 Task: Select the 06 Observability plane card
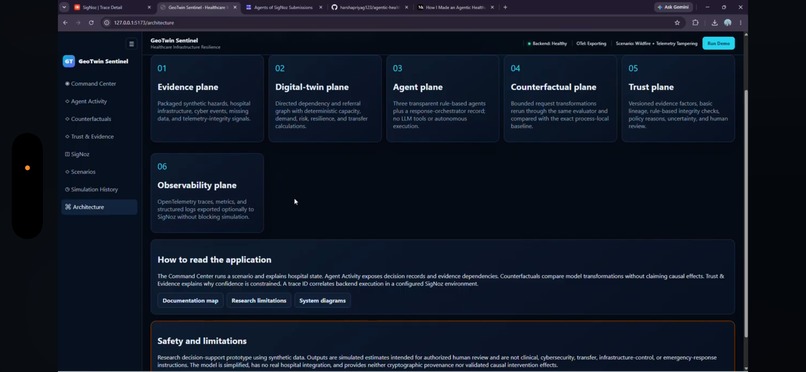[x=207, y=193]
